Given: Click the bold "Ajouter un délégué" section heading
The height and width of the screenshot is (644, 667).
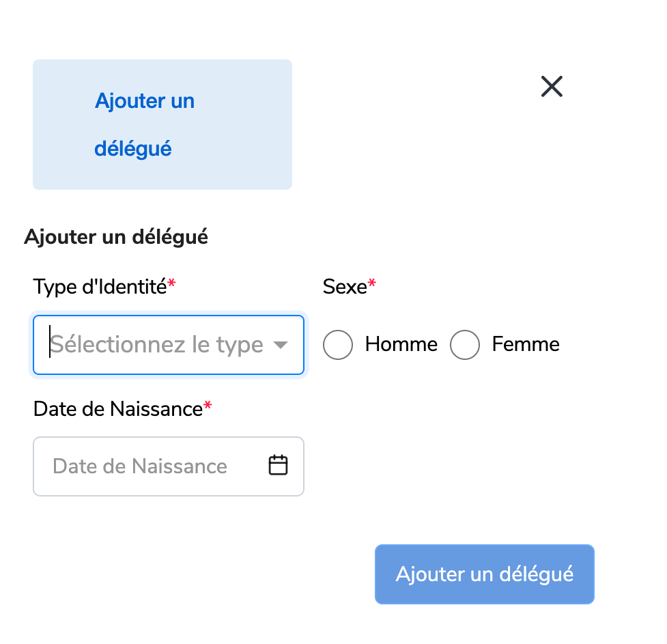Looking at the screenshot, I should 116,237.
